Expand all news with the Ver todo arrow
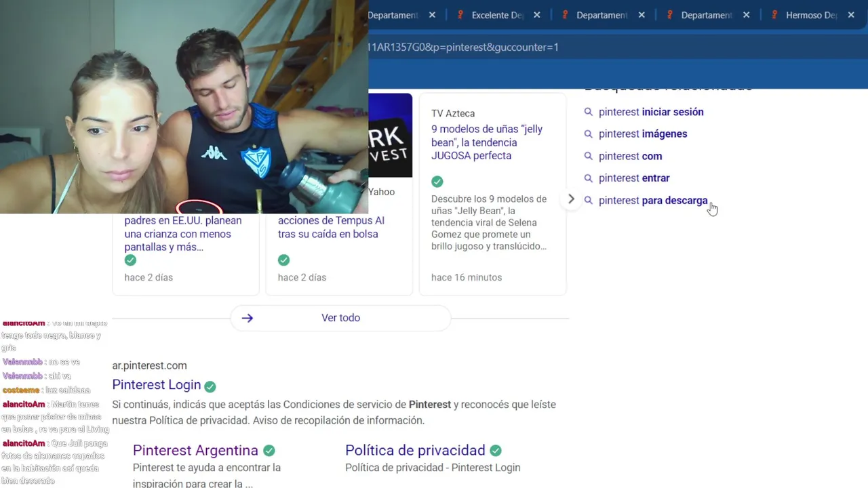The image size is (868, 488). click(248, 318)
